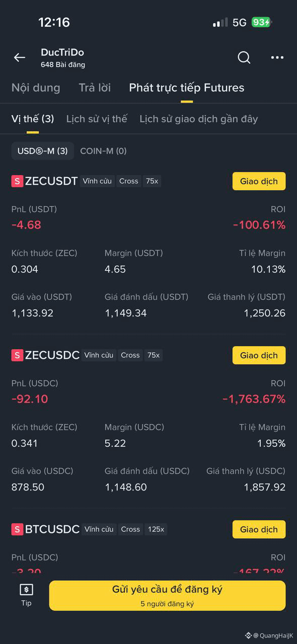Tap the ZECUSDT pair name
The width and height of the screenshot is (297, 644).
click(x=51, y=181)
